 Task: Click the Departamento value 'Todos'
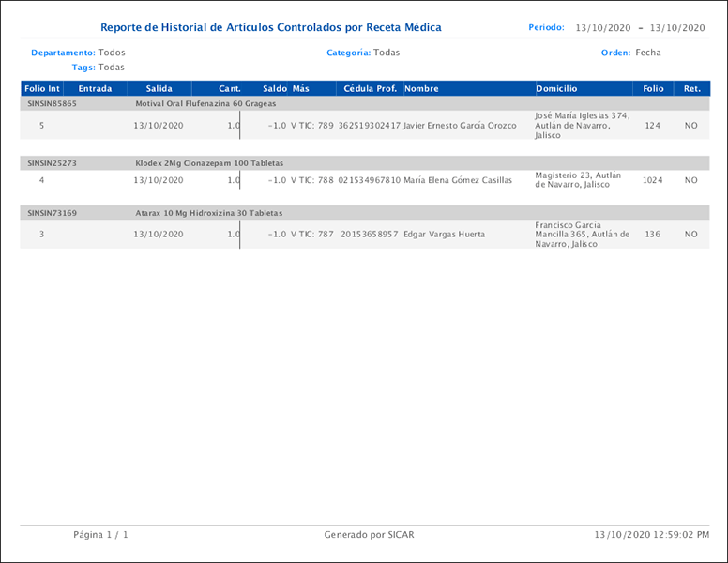pyautogui.click(x=112, y=53)
